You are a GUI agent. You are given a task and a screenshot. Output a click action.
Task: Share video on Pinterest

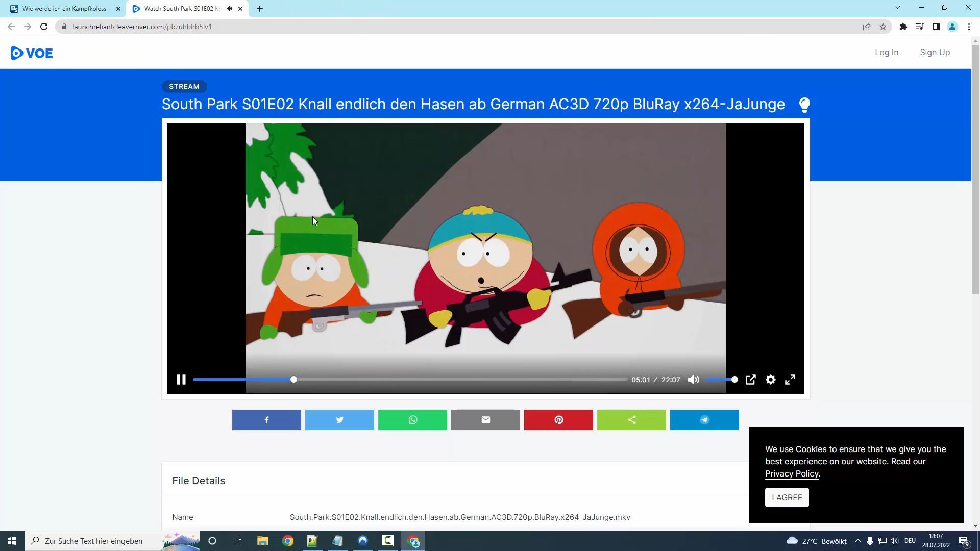tap(558, 420)
